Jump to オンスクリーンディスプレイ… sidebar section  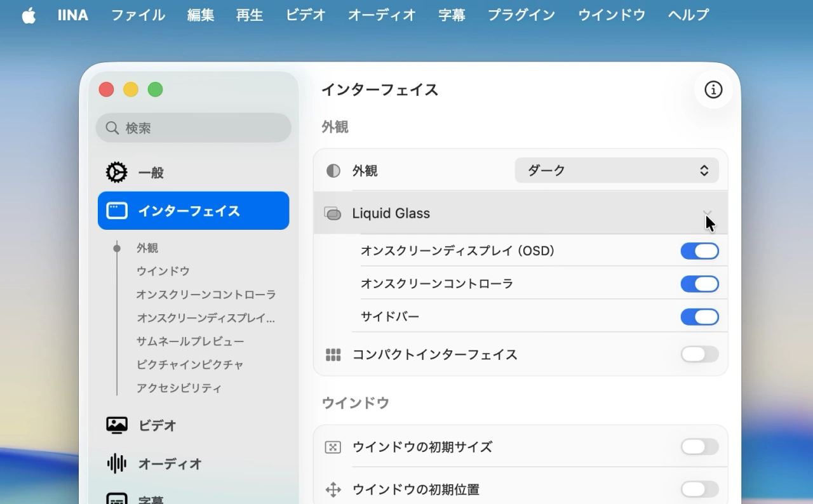click(x=206, y=318)
